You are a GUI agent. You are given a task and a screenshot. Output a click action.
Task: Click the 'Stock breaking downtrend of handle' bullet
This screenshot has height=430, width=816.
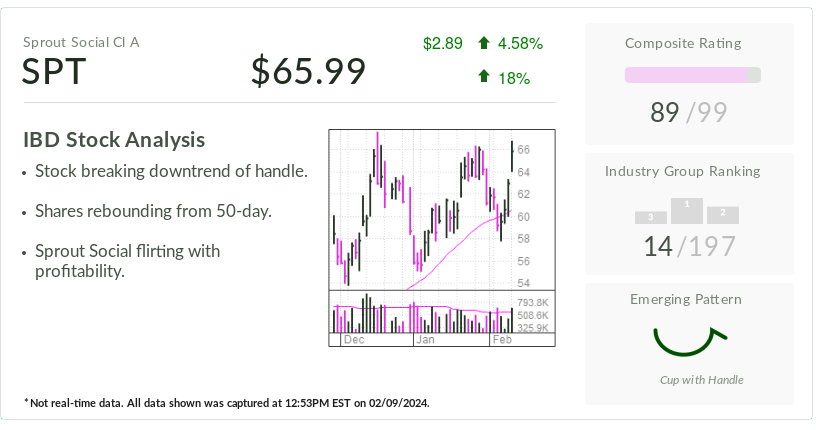(x=171, y=171)
